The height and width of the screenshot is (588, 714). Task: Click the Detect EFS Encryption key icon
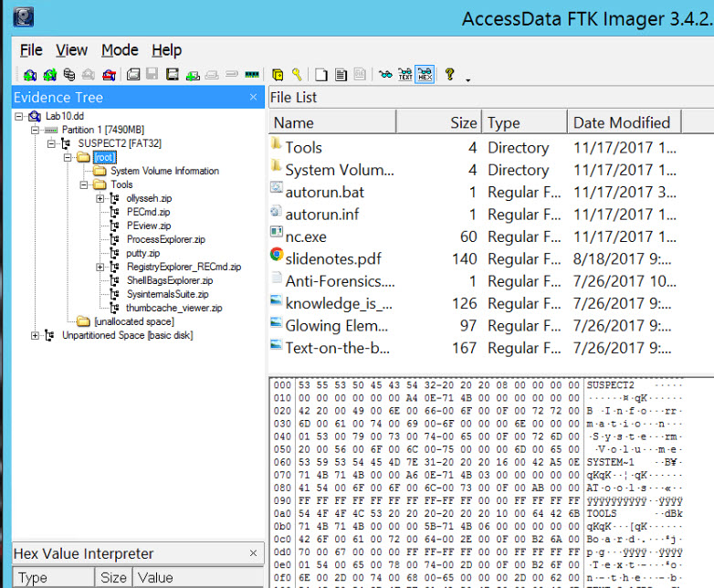tap(297, 75)
